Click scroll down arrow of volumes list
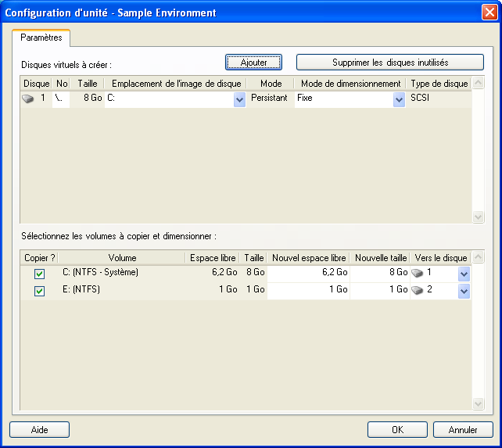Screen dimensions: 502x448 click(478, 403)
